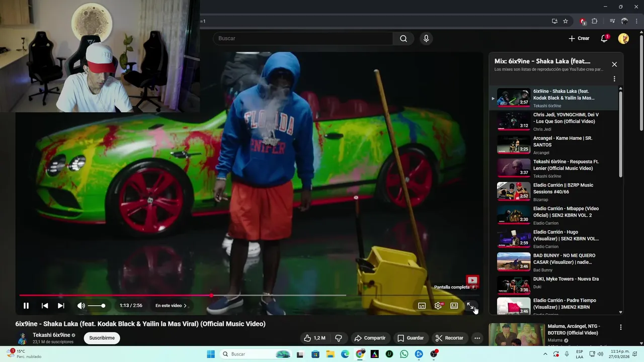Open currently playing Shaka Laka thumbnail
Image resolution: width=644 pixels, height=362 pixels.
pos(514,98)
